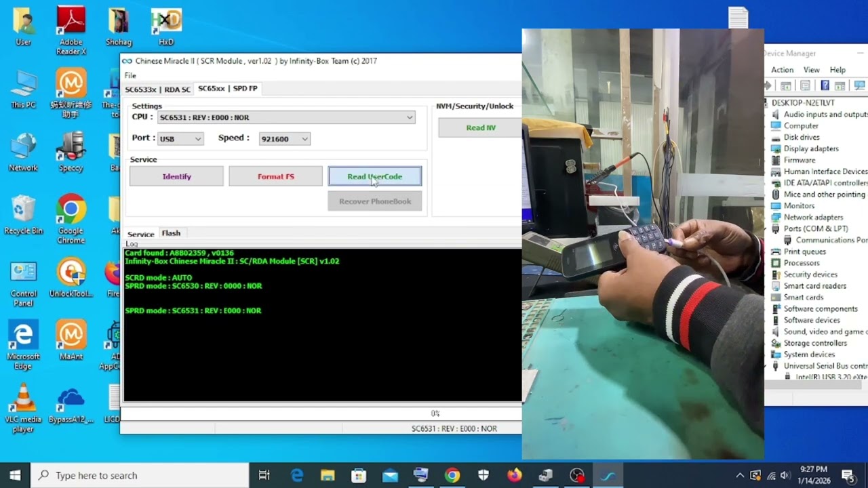This screenshot has height=488, width=868.
Task: Collapse Ports (COM & LPT) node
Action: click(767, 229)
